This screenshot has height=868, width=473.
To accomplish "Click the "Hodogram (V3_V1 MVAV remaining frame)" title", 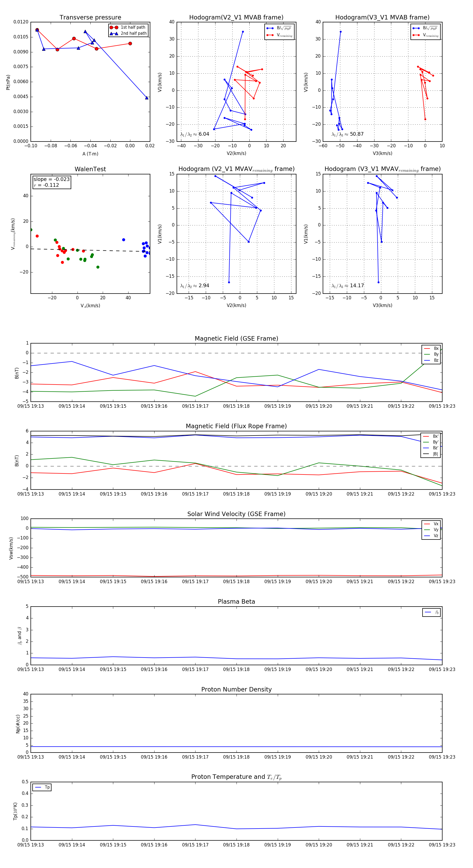I will pyautogui.click(x=382, y=169).
